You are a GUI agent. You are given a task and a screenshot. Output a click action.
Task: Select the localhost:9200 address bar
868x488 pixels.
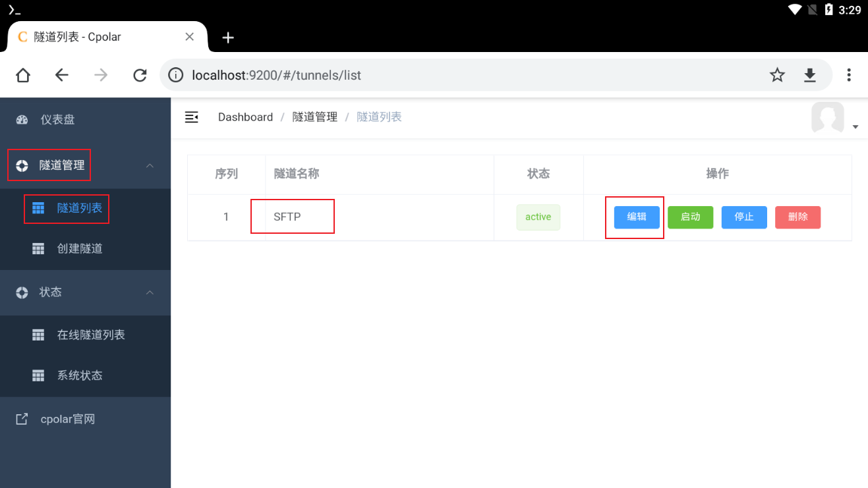pyautogui.click(x=496, y=75)
